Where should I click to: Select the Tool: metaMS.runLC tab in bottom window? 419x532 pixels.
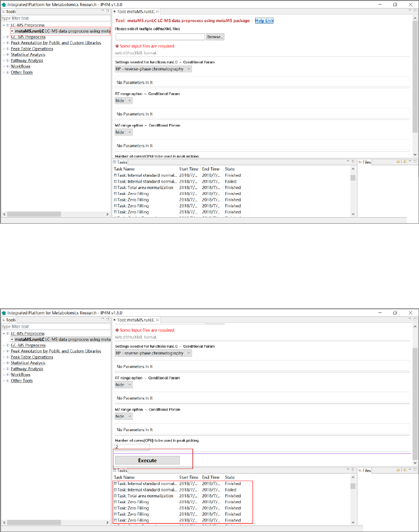[x=136, y=320]
